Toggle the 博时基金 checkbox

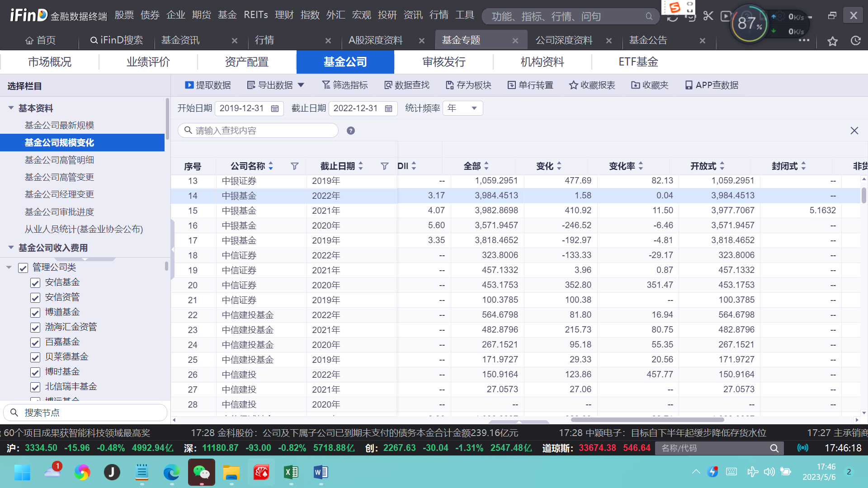click(35, 372)
